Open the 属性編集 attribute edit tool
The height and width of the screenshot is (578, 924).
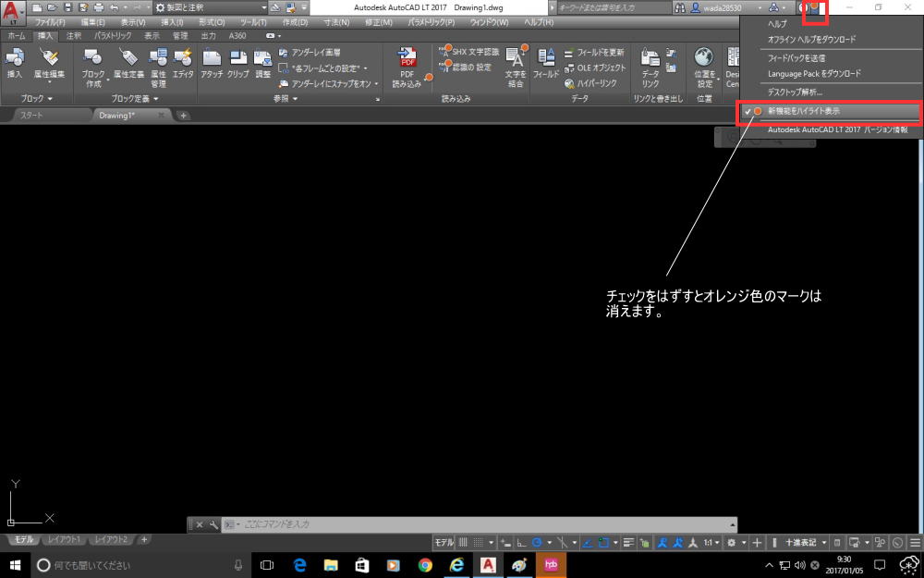pyautogui.click(x=50, y=64)
